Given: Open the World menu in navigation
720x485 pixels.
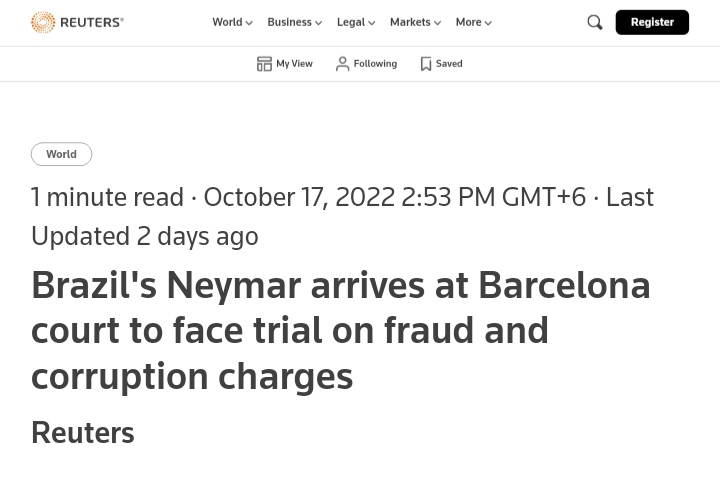Looking at the screenshot, I should pos(227,22).
